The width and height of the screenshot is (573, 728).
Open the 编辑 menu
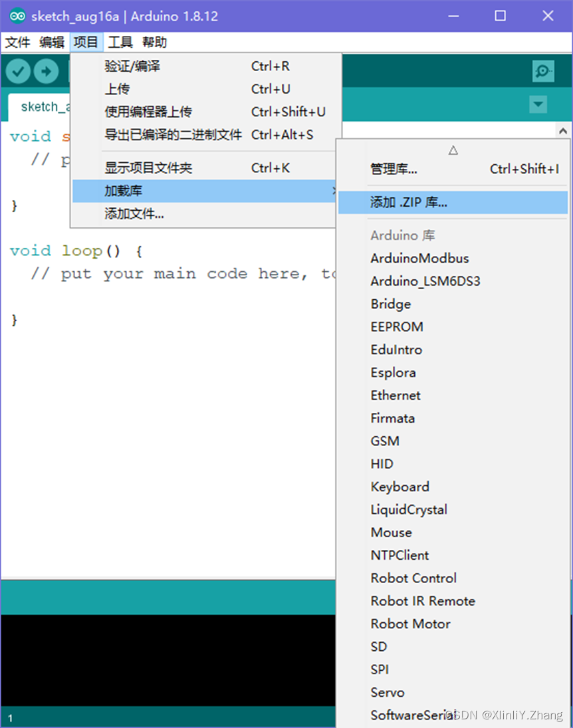tap(52, 43)
